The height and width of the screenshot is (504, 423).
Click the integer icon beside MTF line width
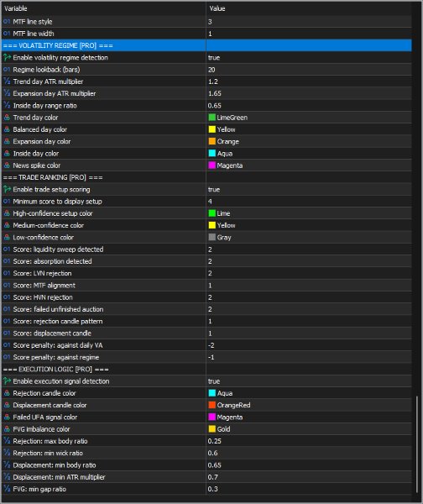click(7, 34)
